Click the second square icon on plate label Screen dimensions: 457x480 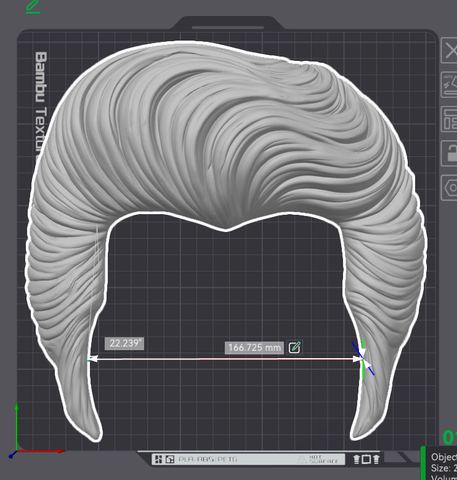pos(170,459)
